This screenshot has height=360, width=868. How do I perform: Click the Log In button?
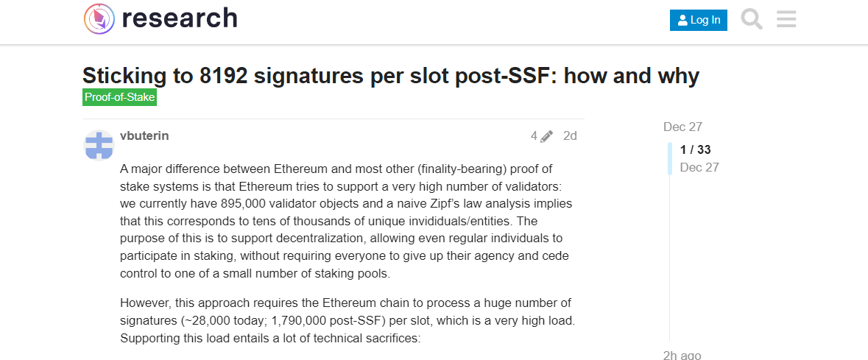698,20
